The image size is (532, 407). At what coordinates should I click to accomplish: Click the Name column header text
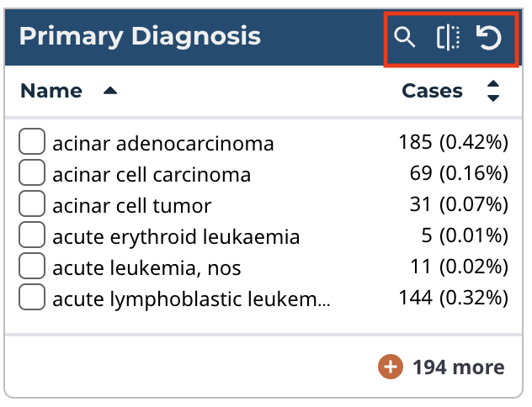coord(51,91)
